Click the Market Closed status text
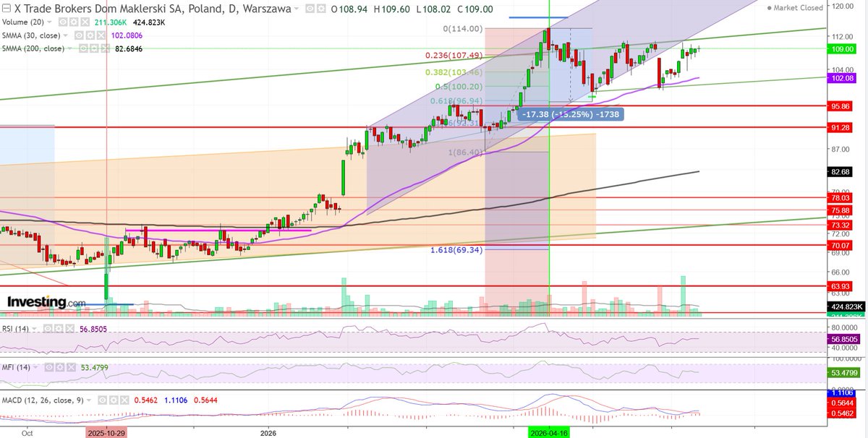Viewport: 868px width, 438px height. (799, 7)
